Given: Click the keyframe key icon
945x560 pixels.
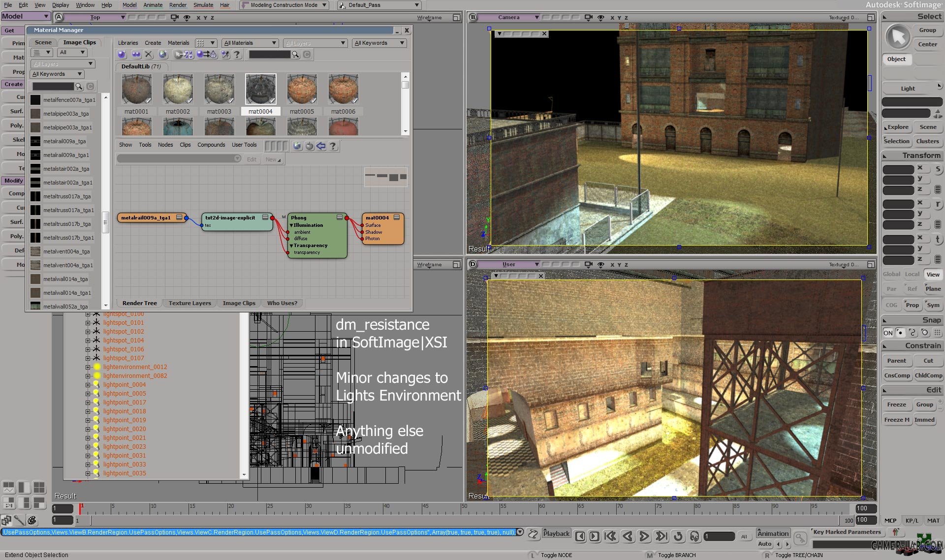Looking at the screenshot, I should click(801, 538).
